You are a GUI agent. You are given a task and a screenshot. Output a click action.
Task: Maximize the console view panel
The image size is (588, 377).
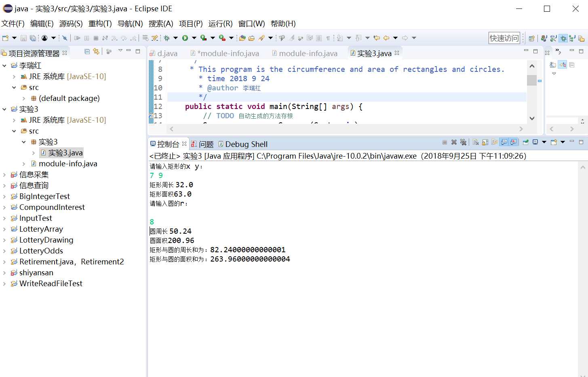581,142
